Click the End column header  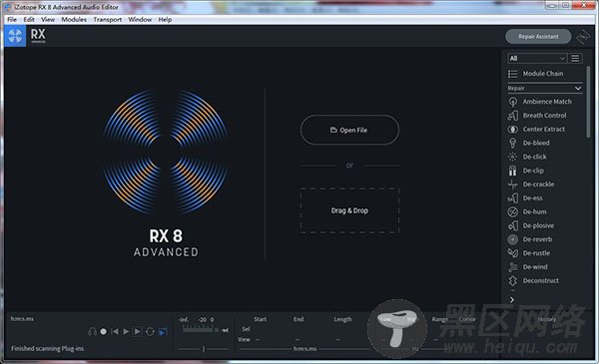click(299, 319)
